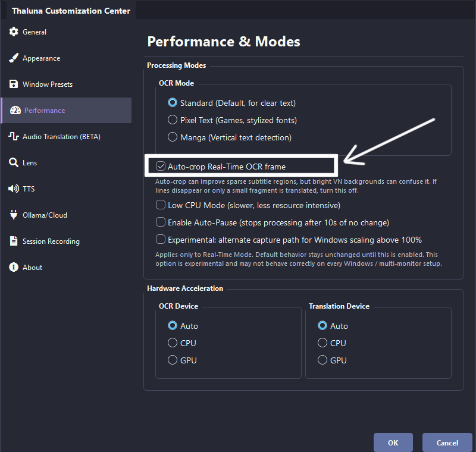Click the Lens magnifier icon
This screenshot has width=476, height=452.
click(x=14, y=162)
